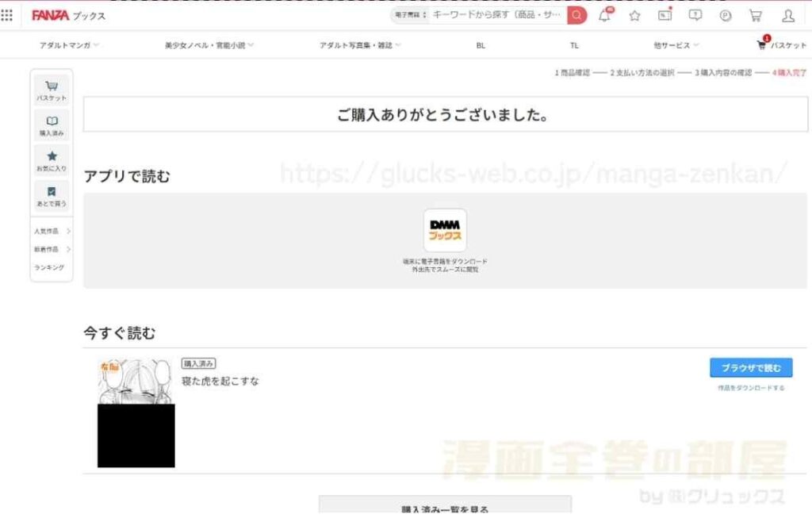Open favorites star icon in header

pos(634,16)
